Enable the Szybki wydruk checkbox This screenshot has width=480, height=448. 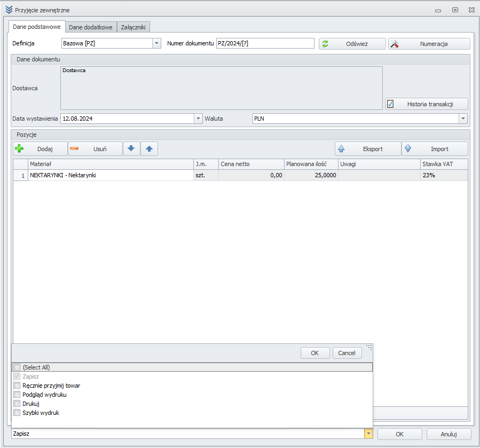pyautogui.click(x=17, y=413)
